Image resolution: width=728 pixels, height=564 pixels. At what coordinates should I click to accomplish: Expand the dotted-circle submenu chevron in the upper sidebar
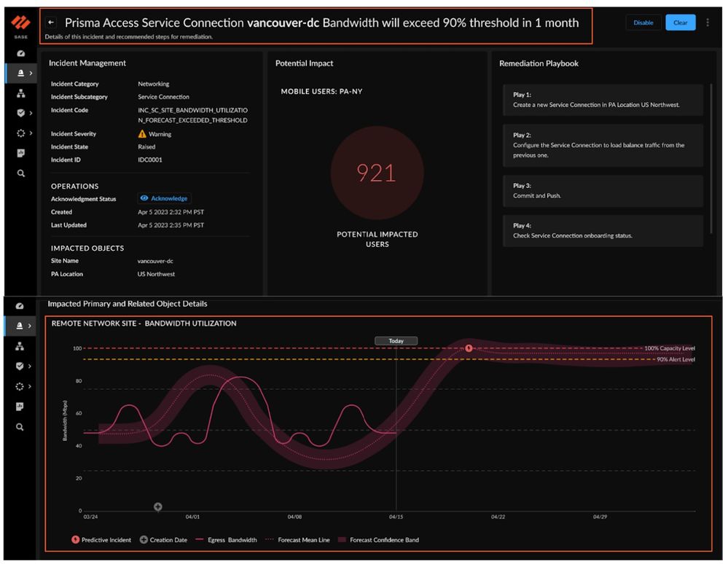pyautogui.click(x=30, y=133)
